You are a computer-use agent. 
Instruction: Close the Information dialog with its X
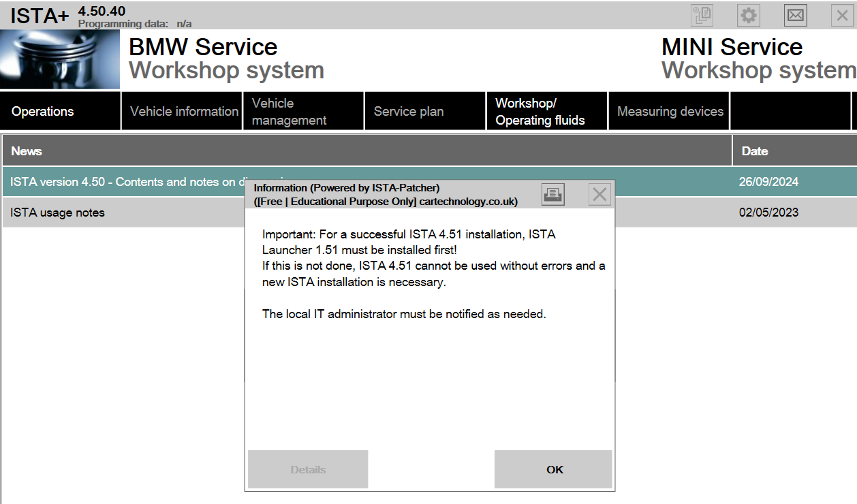coord(599,195)
